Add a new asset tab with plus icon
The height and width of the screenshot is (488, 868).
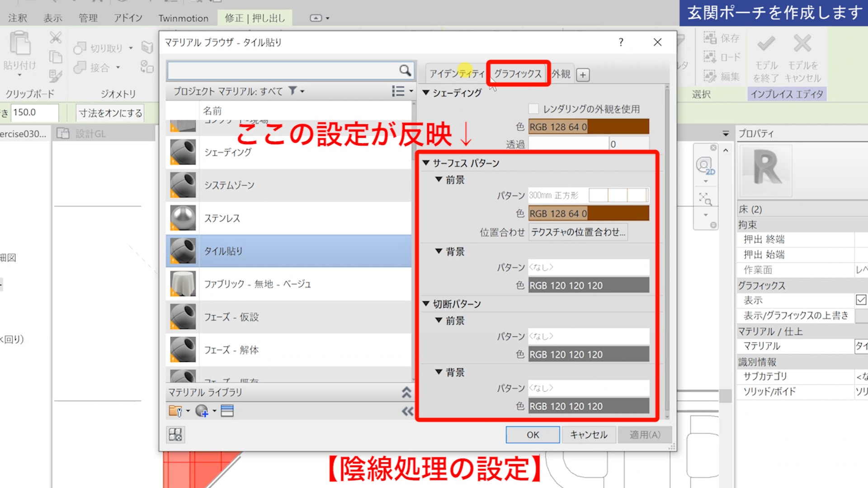[583, 75]
